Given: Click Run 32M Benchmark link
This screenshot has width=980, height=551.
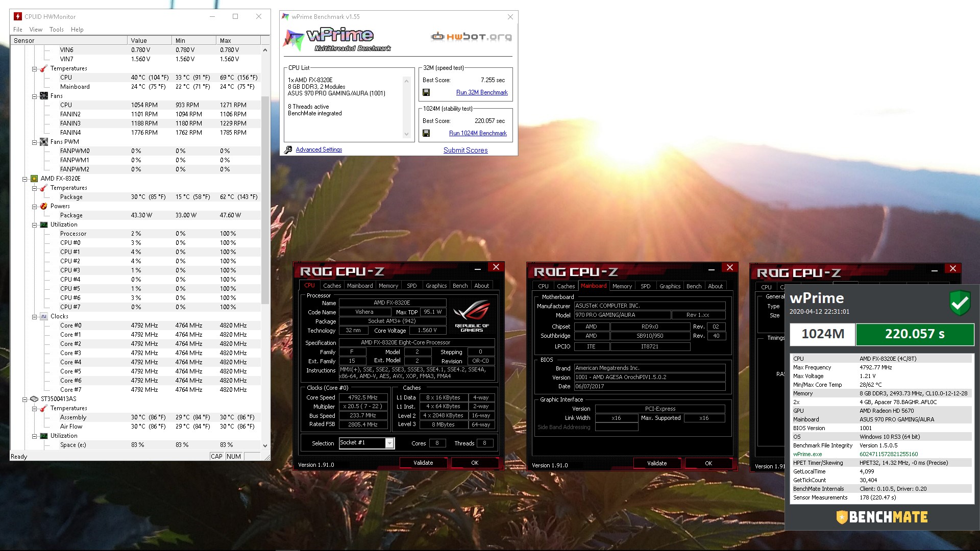Looking at the screenshot, I should (x=482, y=92).
